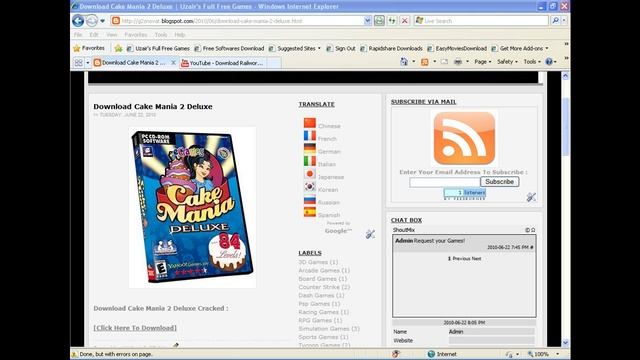Image resolution: width=640 pixels, height=360 pixels.
Task: Open Free Softwares Download bookmark
Action: click(x=229, y=49)
